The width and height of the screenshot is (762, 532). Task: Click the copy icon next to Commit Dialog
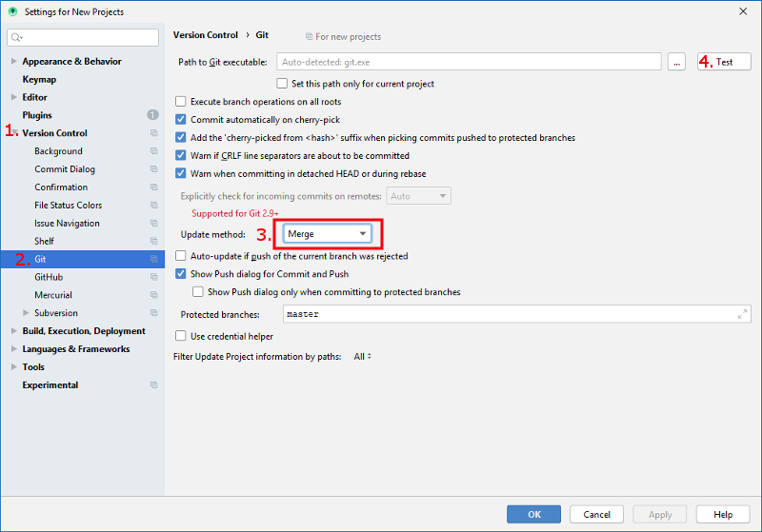(153, 168)
